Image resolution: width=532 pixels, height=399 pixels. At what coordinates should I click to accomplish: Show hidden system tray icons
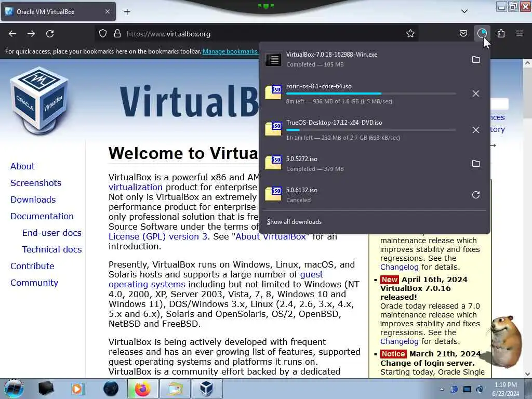442,389
